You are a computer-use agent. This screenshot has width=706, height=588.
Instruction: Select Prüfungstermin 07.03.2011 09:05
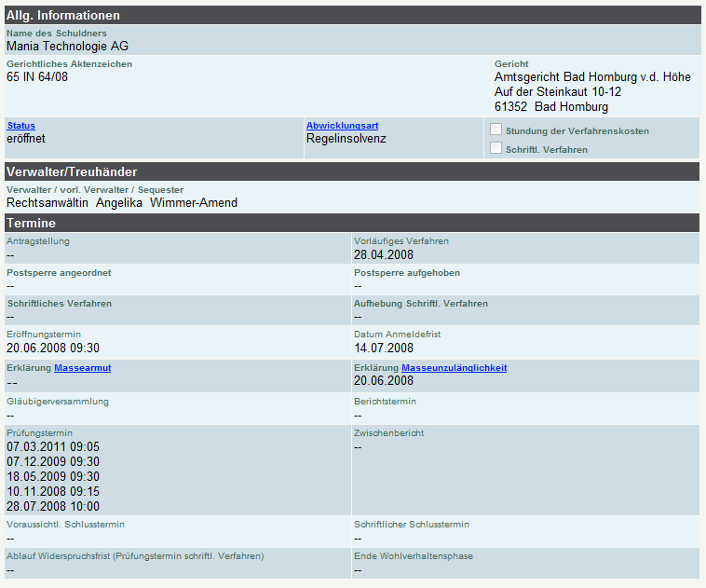(53, 447)
